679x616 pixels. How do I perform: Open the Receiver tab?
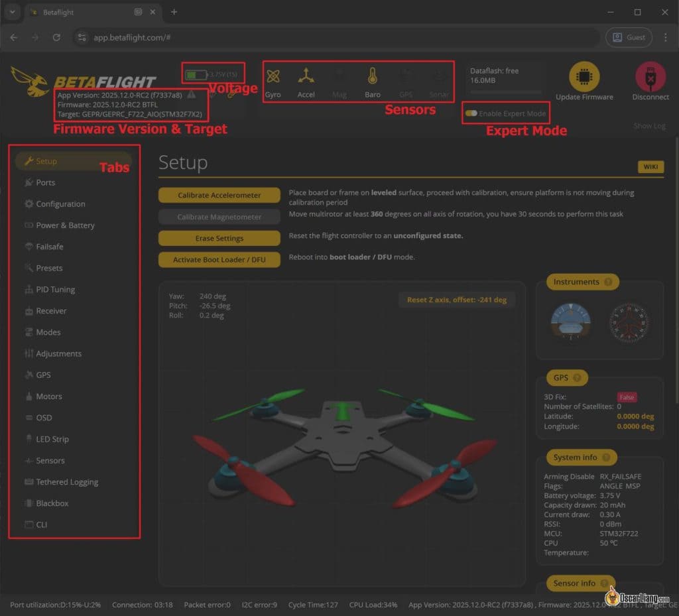pyautogui.click(x=74, y=311)
